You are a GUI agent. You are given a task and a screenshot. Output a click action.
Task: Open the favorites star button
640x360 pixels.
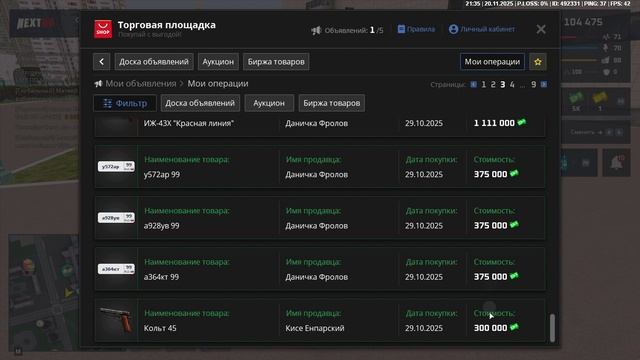538,62
